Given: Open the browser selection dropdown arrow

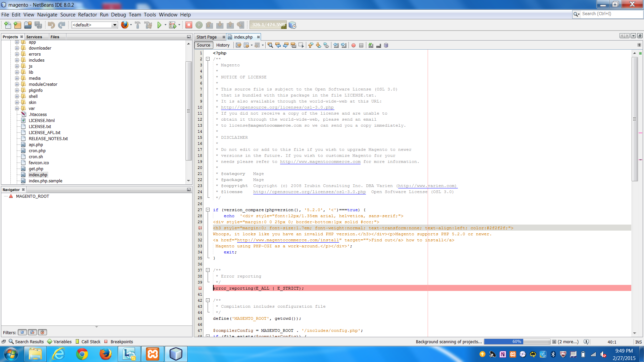Looking at the screenshot, I should coord(131,25).
